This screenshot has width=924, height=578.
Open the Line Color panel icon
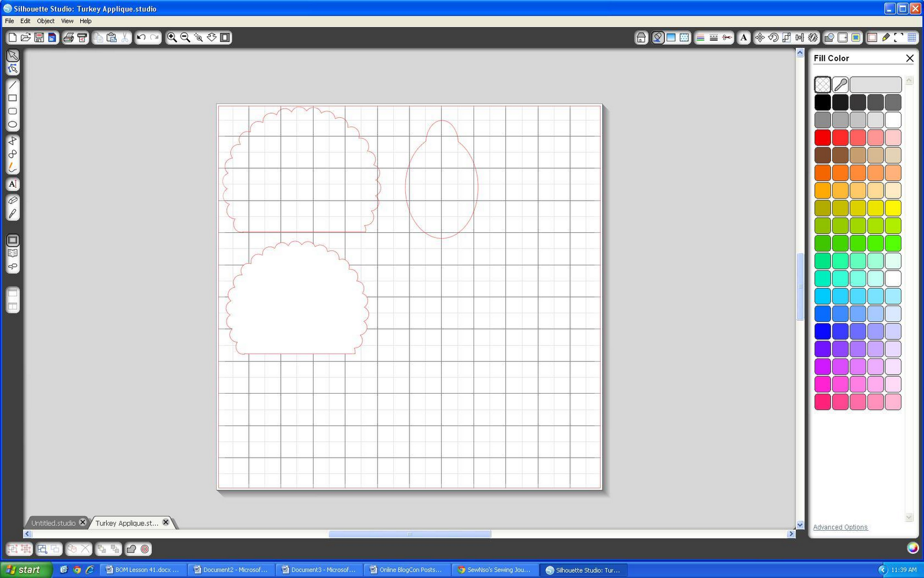pyautogui.click(x=701, y=38)
